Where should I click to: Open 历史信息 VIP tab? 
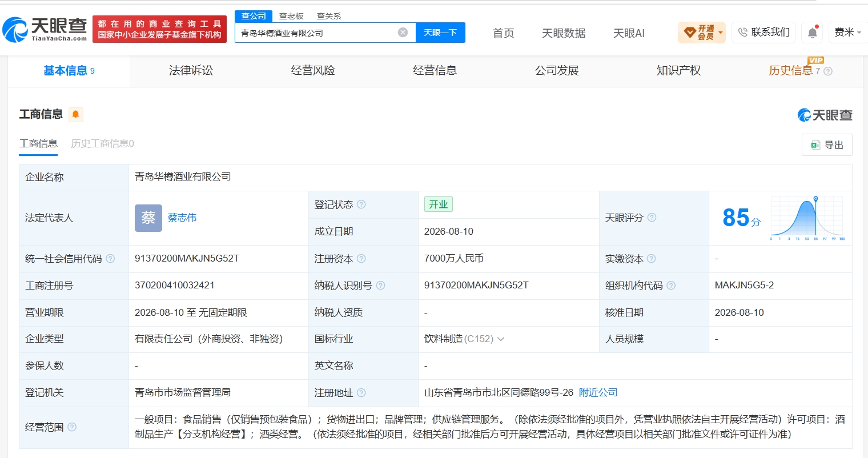791,71
